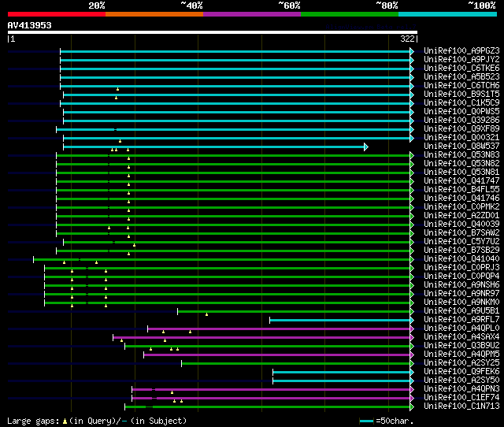This screenshot has height=427, width=504.
Task: Click UniRef100_C5Y7U2 label
Action: (x=461, y=242)
